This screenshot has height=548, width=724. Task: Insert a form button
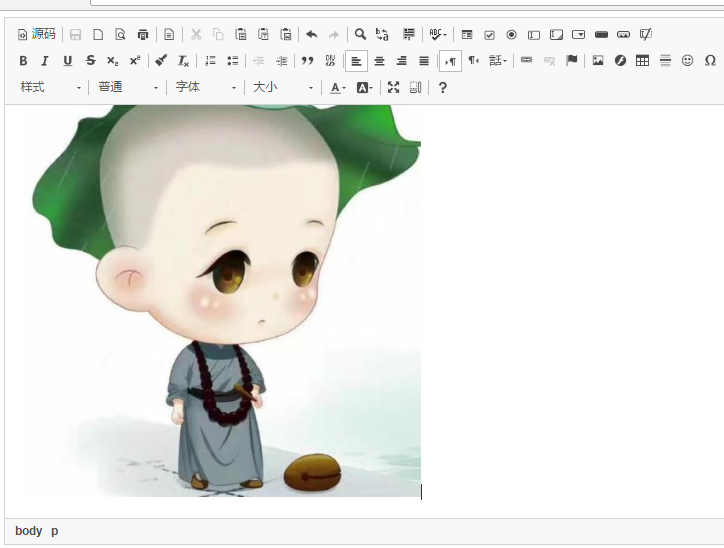click(601, 35)
